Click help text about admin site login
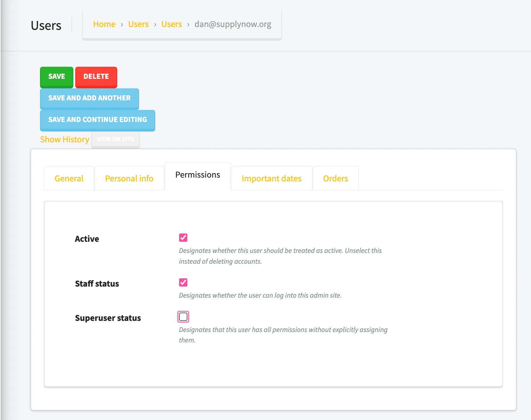531x420 pixels. coord(260,295)
